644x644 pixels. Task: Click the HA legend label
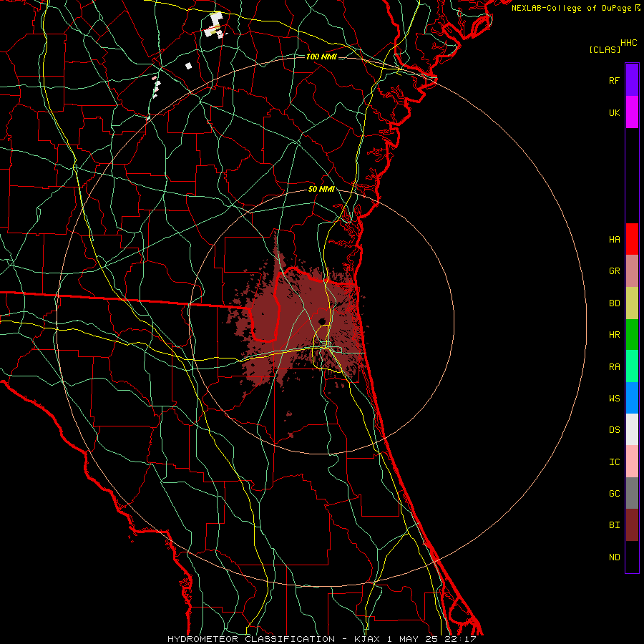(x=614, y=239)
